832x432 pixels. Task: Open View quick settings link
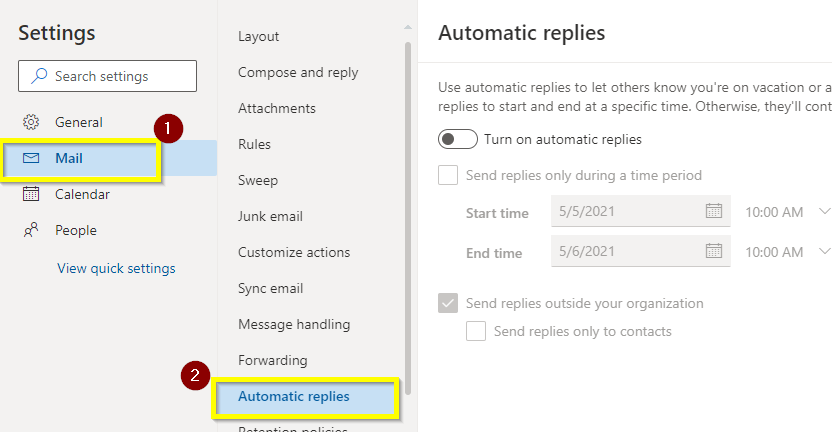point(116,269)
